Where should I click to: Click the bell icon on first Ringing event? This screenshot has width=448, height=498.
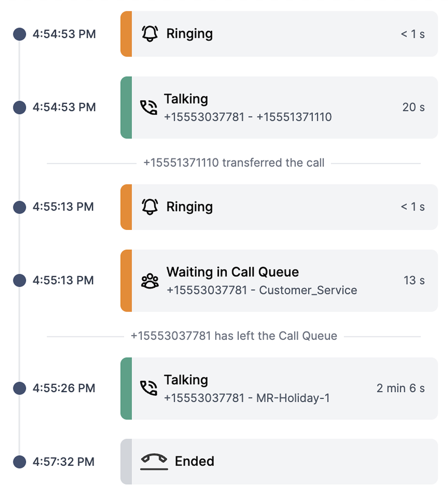coord(150,34)
